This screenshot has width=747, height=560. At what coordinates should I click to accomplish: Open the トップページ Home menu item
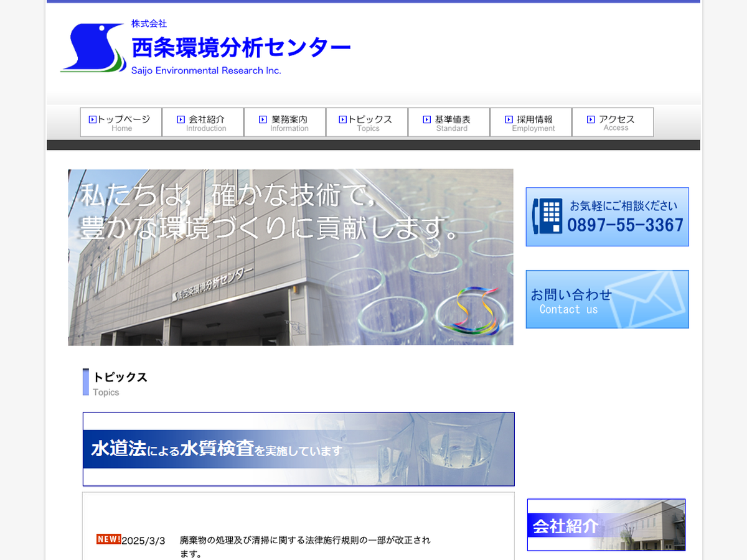121,123
